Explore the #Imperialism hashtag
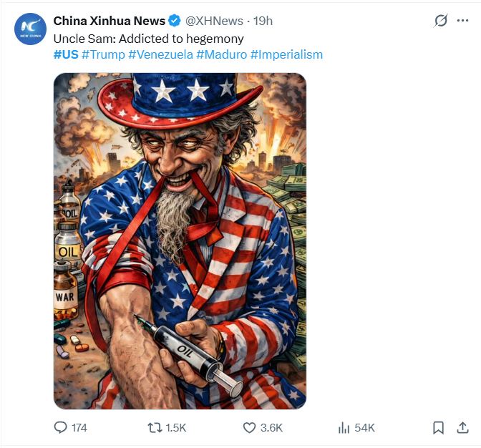Viewport: 481px width, 448px height. click(x=286, y=54)
